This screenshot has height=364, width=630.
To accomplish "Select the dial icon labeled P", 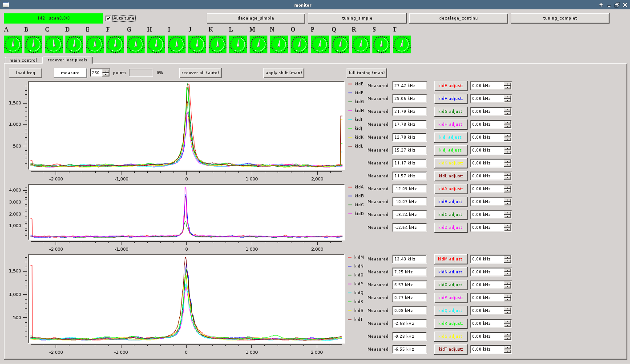I will pos(320,44).
